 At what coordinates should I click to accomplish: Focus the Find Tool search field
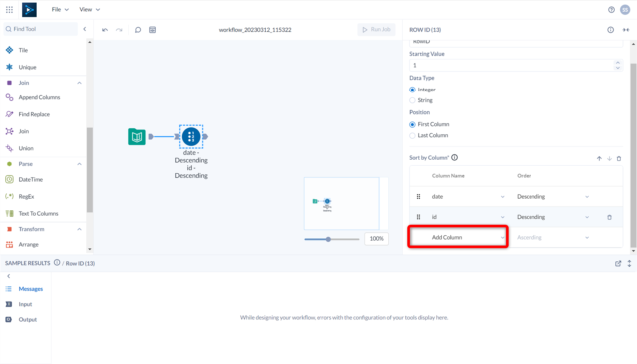pos(40,29)
